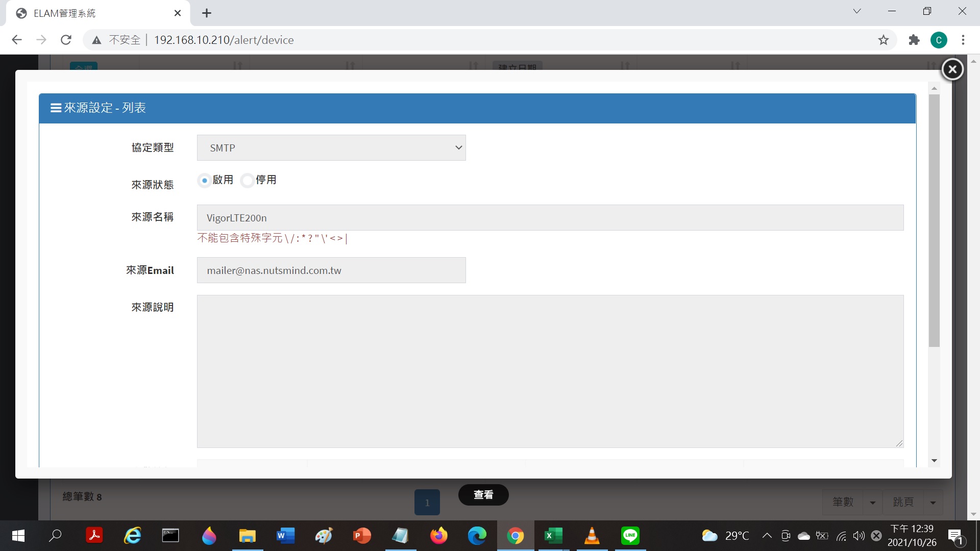Image resolution: width=980 pixels, height=551 pixels.
Task: Click the 來源Email input field
Action: coord(331,270)
